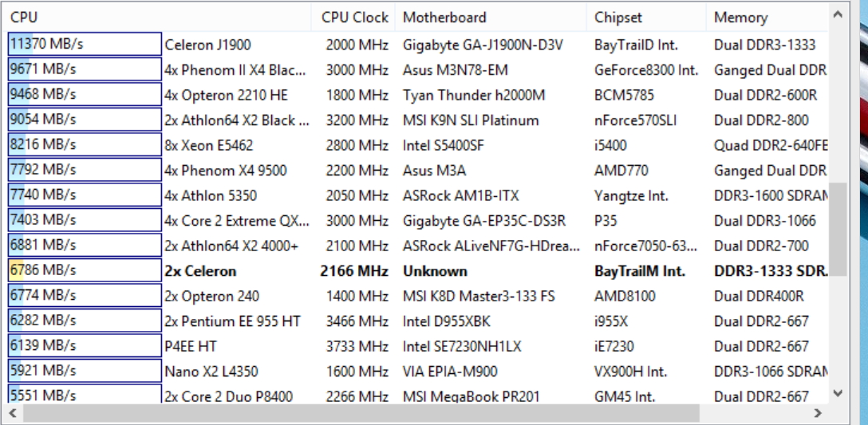Click the vertical scrollbar down arrow
Image resolution: width=868 pixels, height=425 pixels.
tap(838, 393)
